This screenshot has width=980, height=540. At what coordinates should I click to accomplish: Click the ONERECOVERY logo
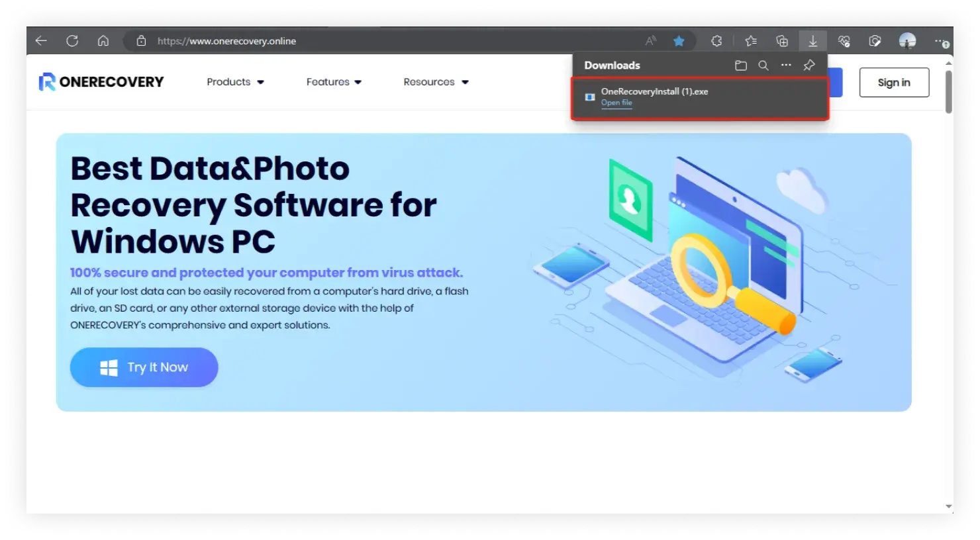101,82
